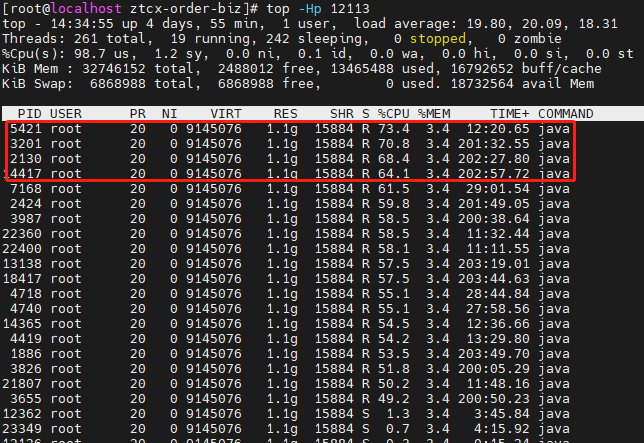Click the time value 201:32.55
The width and height of the screenshot is (644, 443).
click(494, 144)
